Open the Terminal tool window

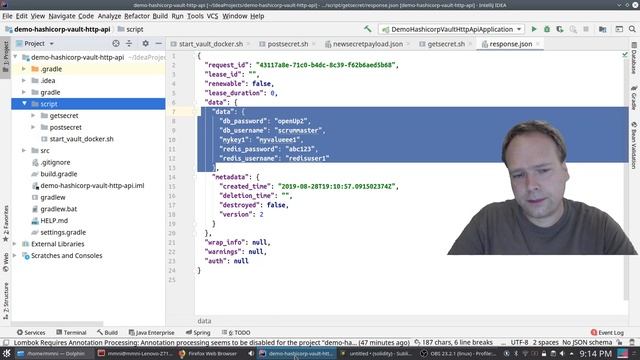point(71,333)
